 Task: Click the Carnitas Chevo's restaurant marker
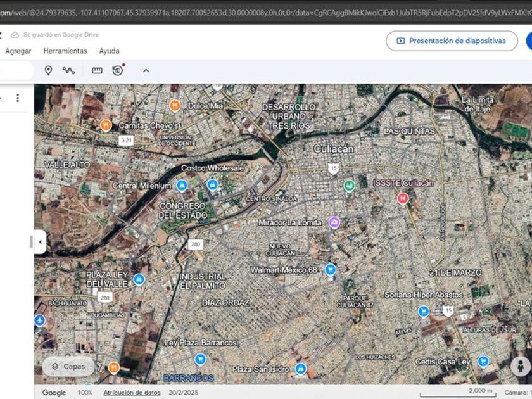(x=106, y=125)
